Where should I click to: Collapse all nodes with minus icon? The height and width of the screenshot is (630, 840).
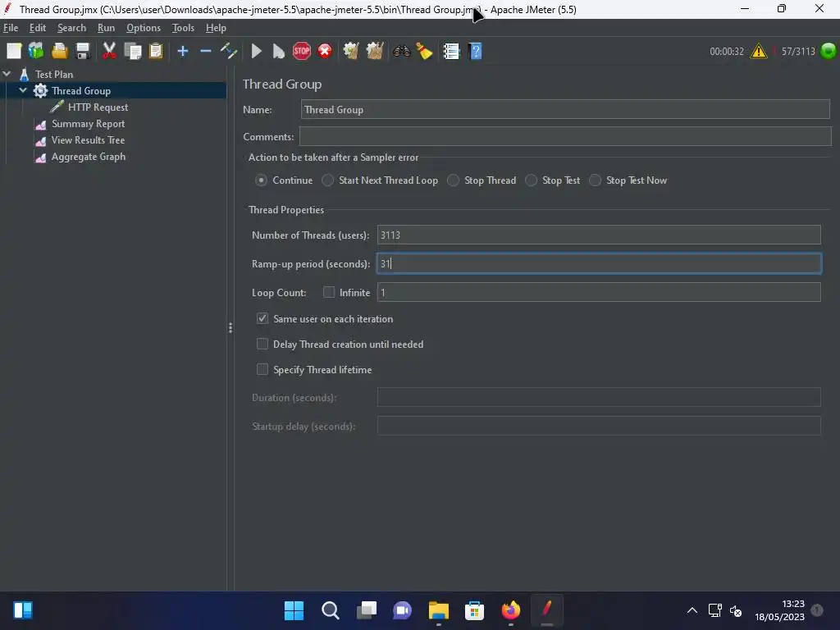[206, 51]
